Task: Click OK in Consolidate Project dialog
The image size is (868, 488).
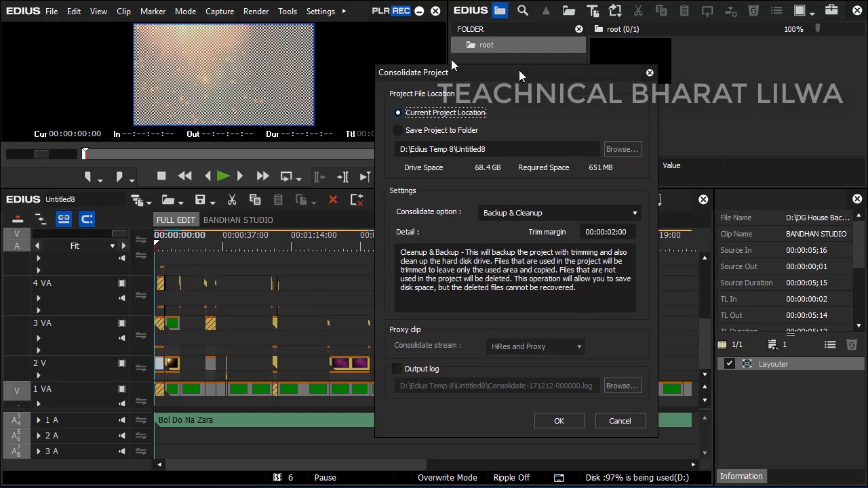Action: pos(559,421)
